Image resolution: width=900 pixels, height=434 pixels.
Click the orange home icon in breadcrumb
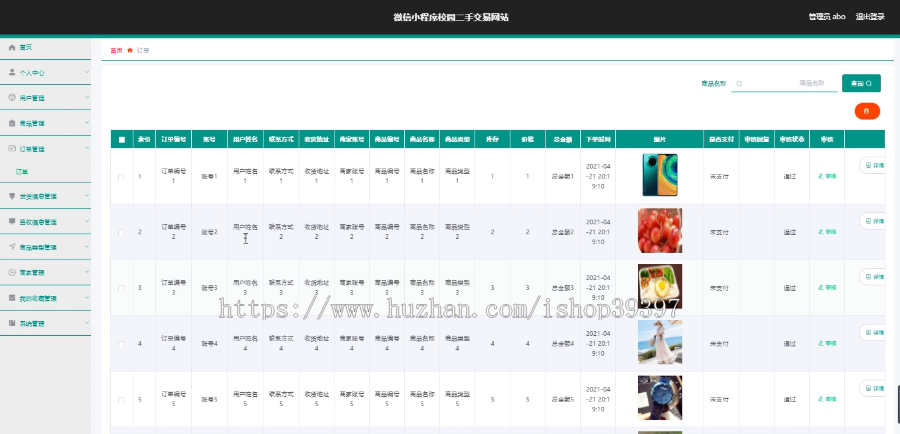(130, 51)
